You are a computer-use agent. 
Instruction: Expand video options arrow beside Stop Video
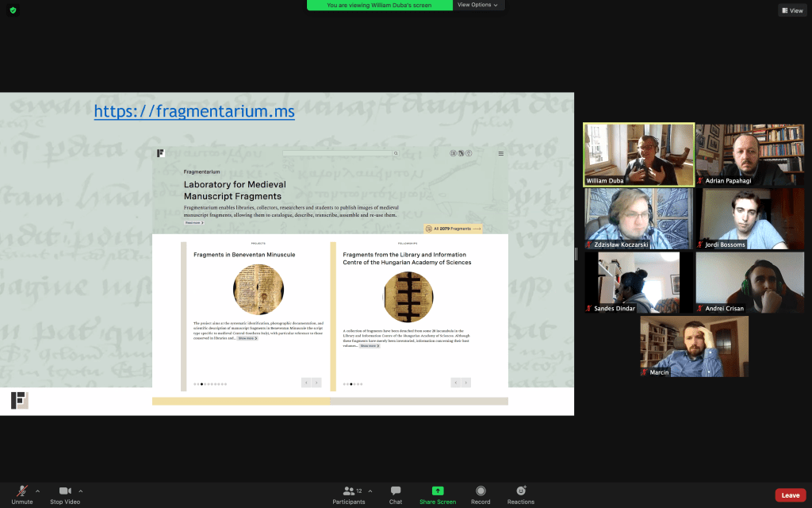click(x=80, y=491)
